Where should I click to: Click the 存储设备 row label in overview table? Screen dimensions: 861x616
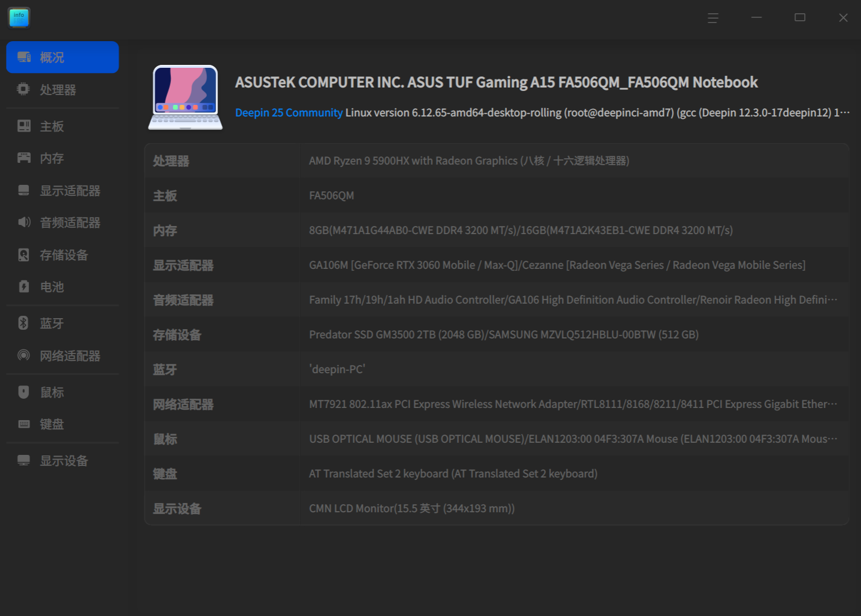pyautogui.click(x=177, y=335)
